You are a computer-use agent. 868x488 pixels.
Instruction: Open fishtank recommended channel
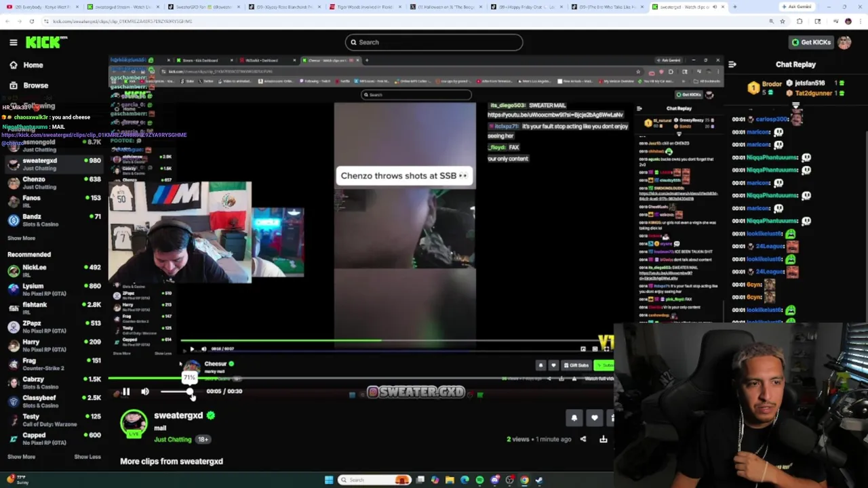point(54,308)
